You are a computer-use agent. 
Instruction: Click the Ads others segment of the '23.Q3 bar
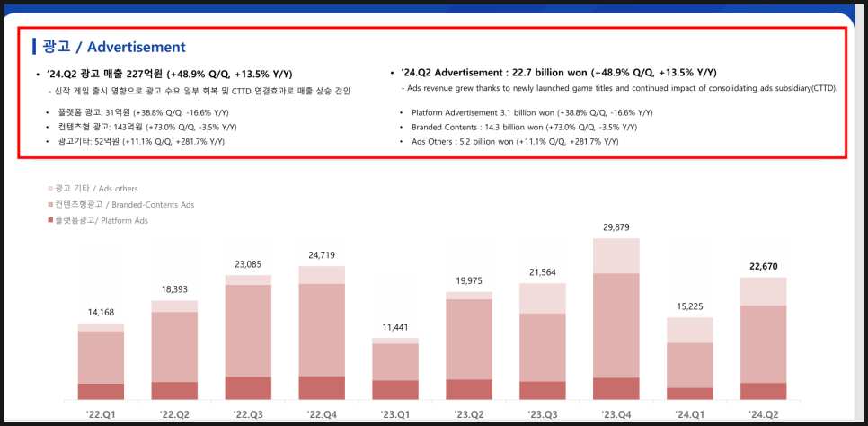(x=543, y=298)
